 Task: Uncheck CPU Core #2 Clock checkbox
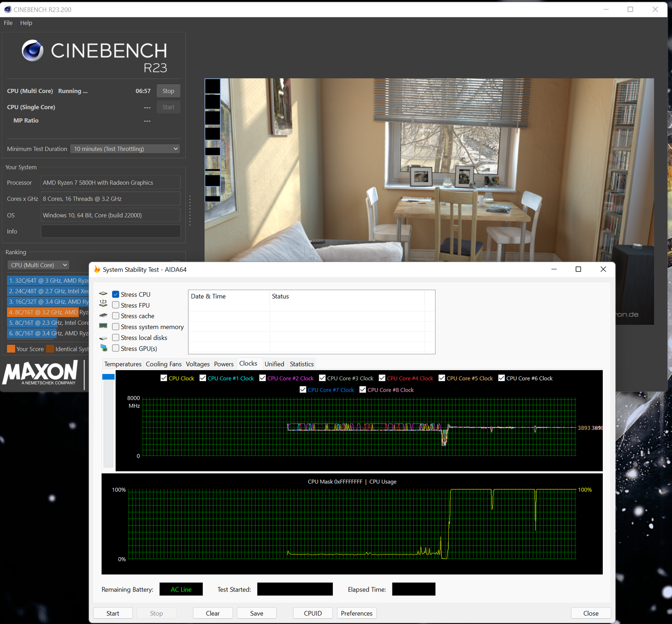(x=262, y=378)
